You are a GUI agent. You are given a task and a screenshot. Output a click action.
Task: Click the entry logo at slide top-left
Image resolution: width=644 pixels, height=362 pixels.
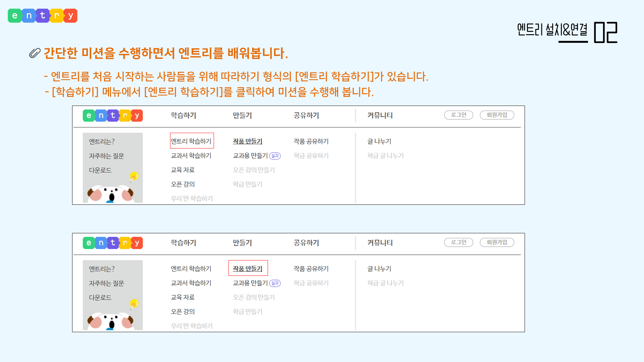43,15
